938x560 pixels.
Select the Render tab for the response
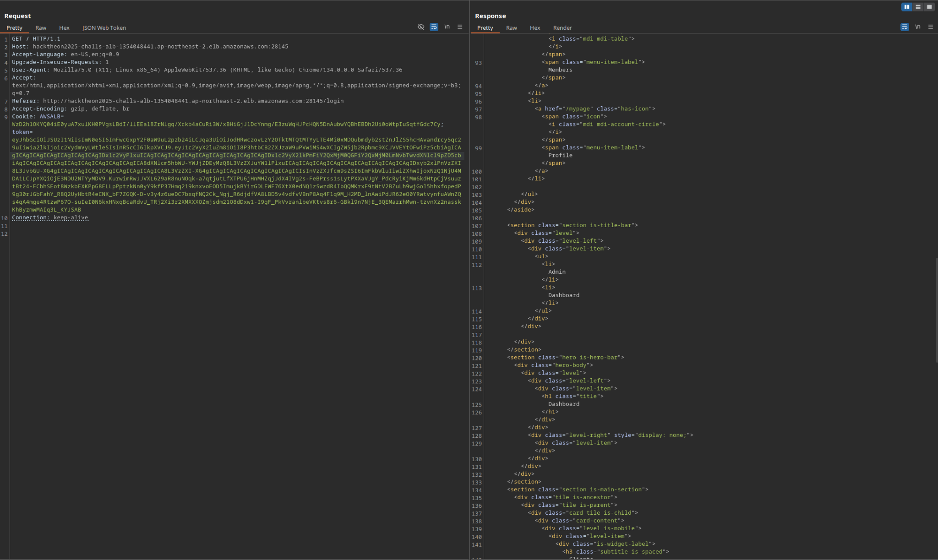click(x=562, y=27)
